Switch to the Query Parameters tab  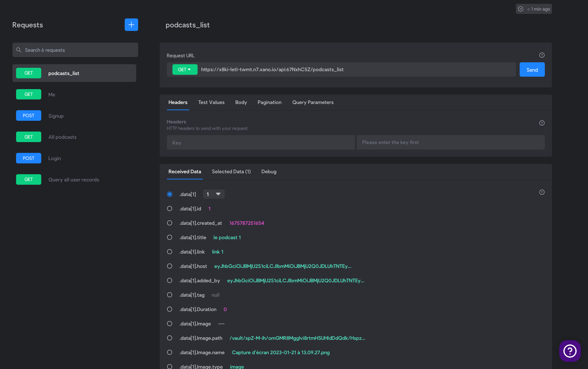(x=312, y=103)
